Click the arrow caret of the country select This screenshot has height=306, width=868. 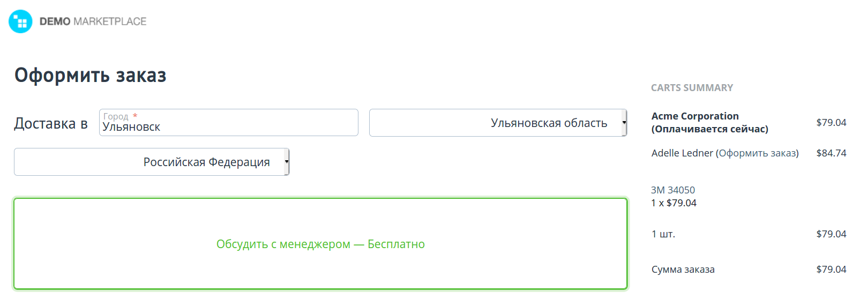tap(287, 162)
